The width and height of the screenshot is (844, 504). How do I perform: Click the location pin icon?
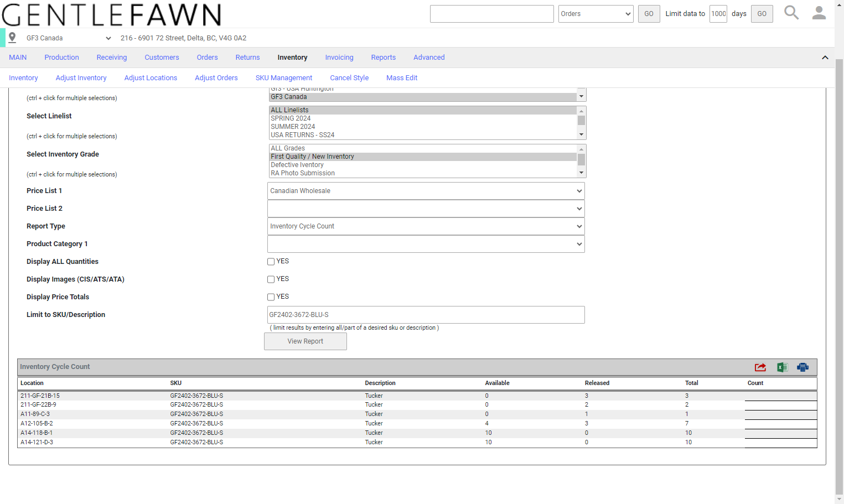click(x=12, y=38)
